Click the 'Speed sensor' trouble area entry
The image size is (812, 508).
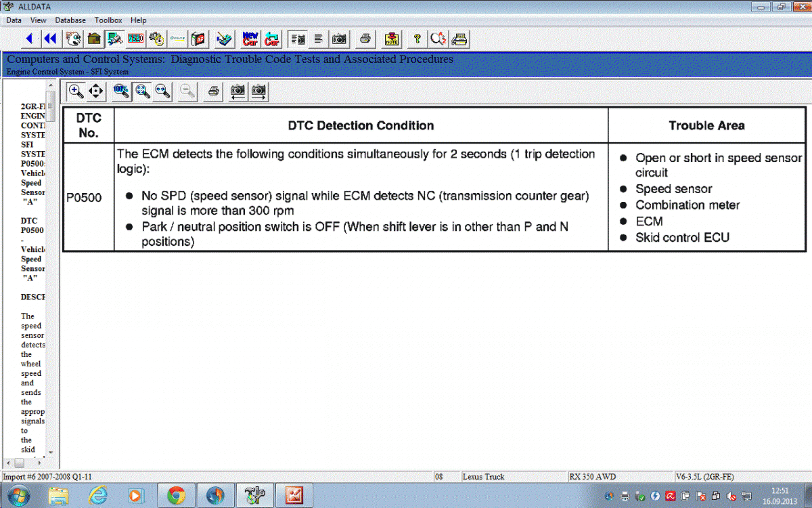click(674, 189)
